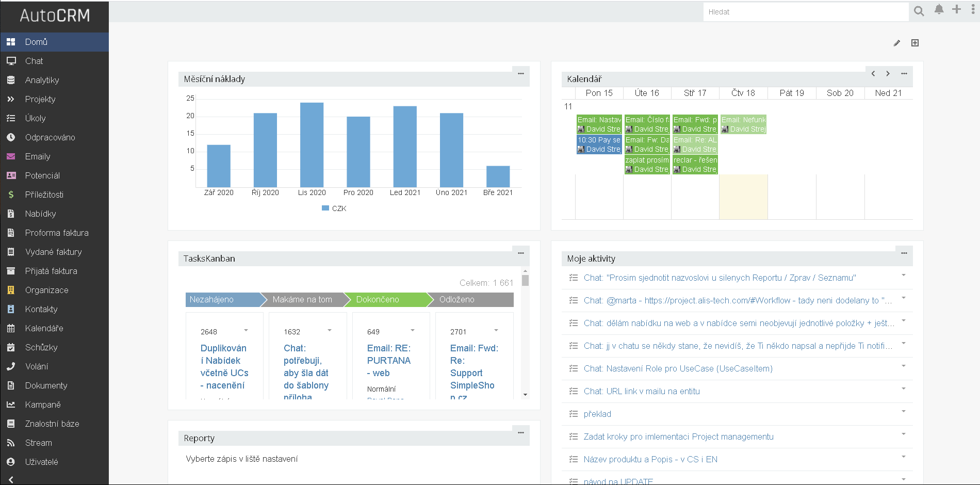
Task: Click the Hledat search field
Action: point(805,12)
